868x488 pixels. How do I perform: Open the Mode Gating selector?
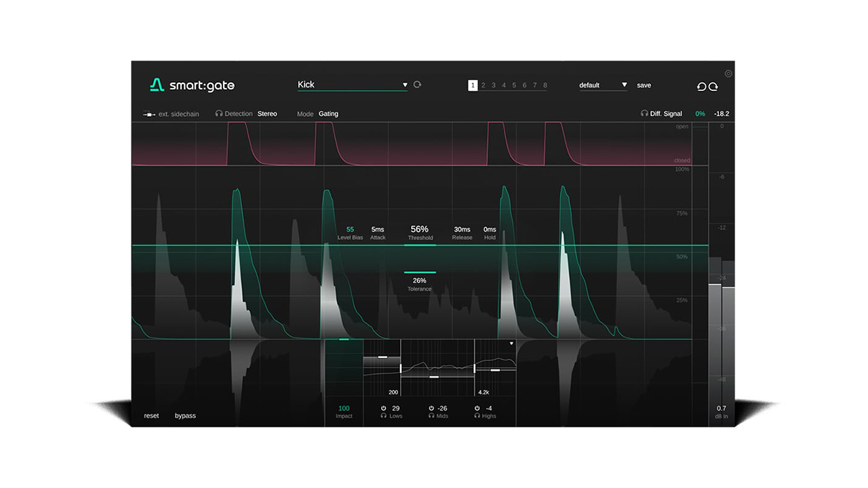click(x=328, y=114)
